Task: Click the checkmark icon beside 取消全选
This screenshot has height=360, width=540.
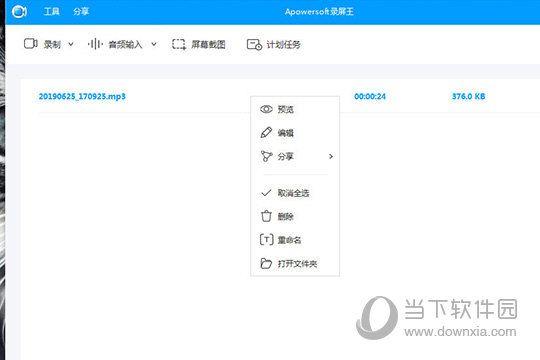Action: [266, 193]
